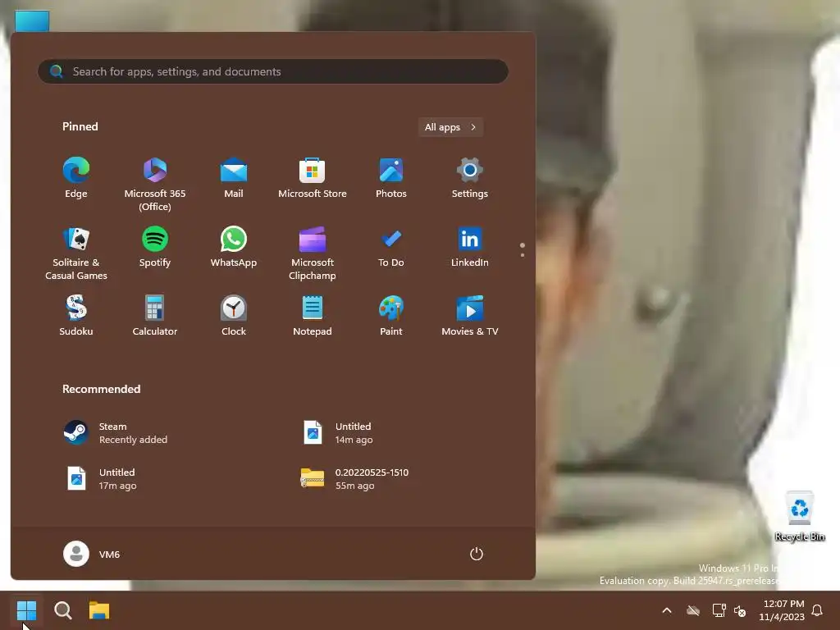Go to next page of pinned apps
The width and height of the screenshot is (840, 630).
(x=523, y=255)
